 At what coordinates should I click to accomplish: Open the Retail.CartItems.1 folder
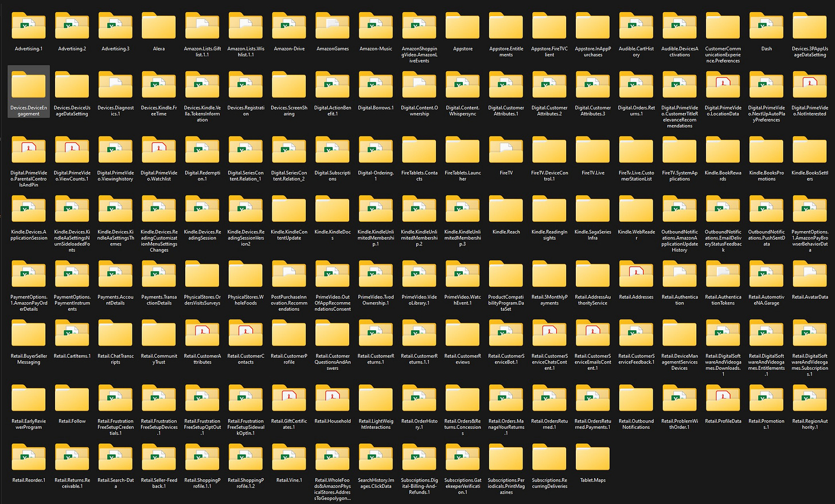(x=72, y=334)
